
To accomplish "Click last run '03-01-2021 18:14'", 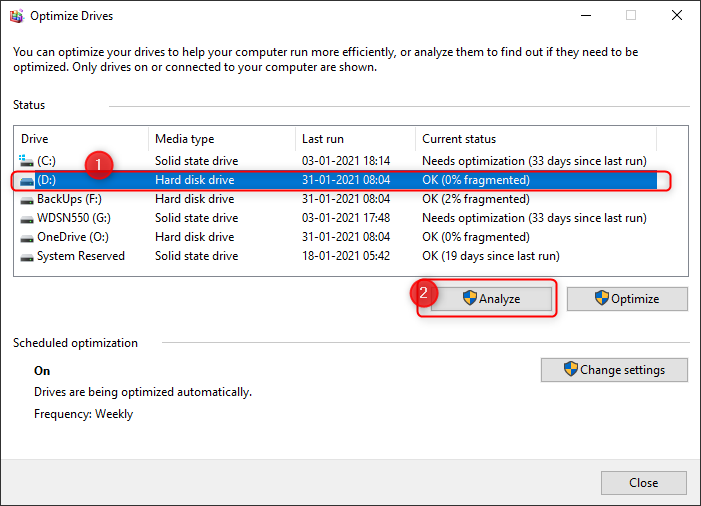I will pos(346,161).
